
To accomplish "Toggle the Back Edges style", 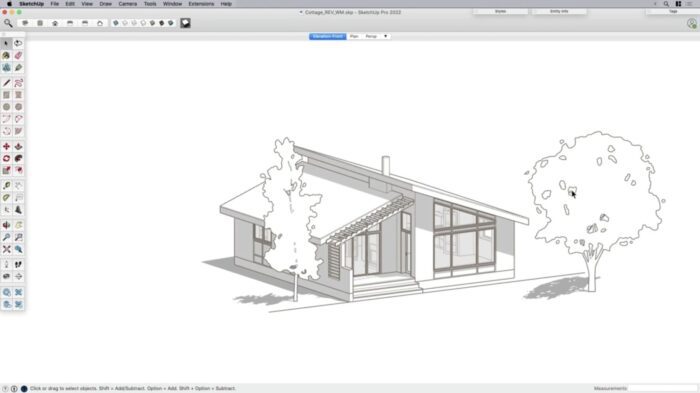I will [125, 23].
